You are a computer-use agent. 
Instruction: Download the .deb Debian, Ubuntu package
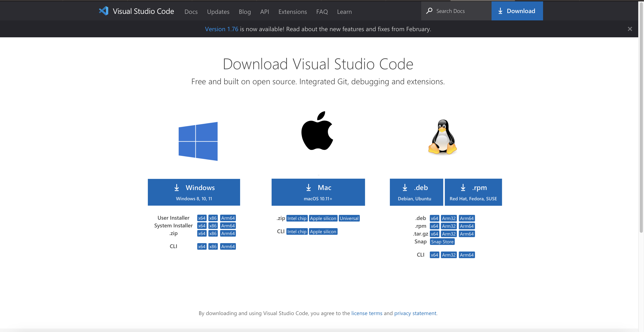(x=416, y=192)
